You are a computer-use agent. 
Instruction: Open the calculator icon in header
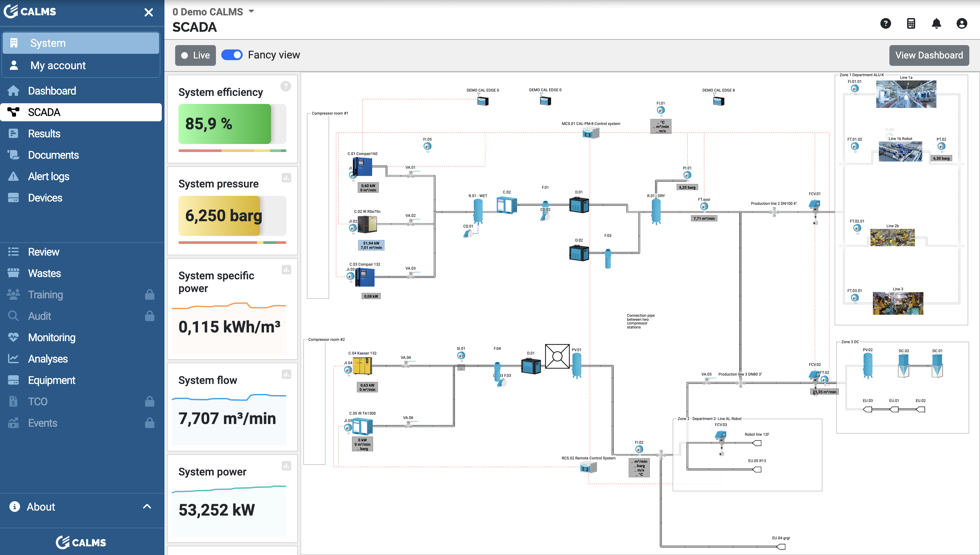point(910,24)
